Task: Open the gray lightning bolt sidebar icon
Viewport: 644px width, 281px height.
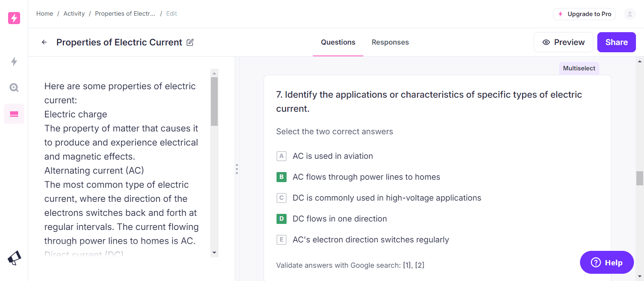Action: (x=14, y=62)
